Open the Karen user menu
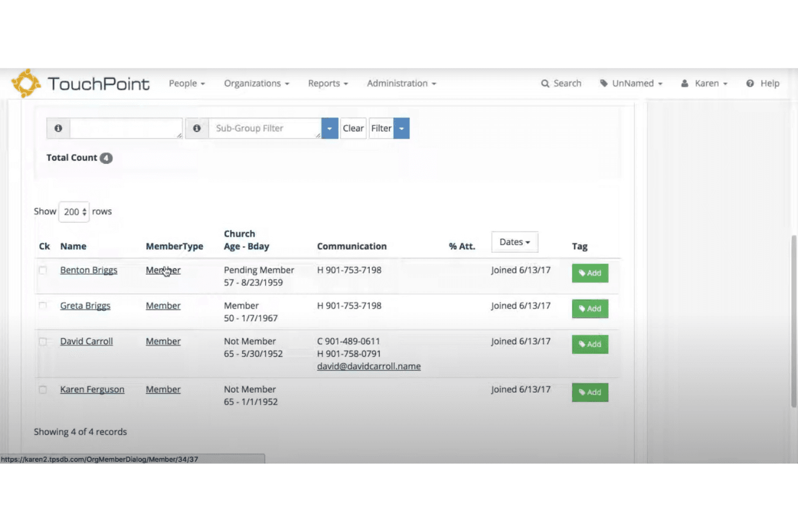The image size is (798, 532). point(704,84)
